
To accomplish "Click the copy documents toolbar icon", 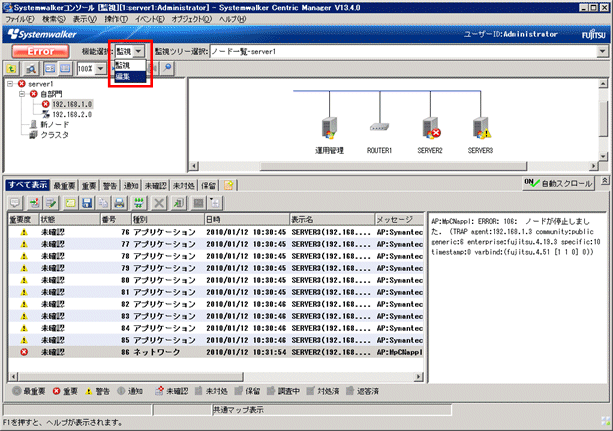I will [103, 203].
